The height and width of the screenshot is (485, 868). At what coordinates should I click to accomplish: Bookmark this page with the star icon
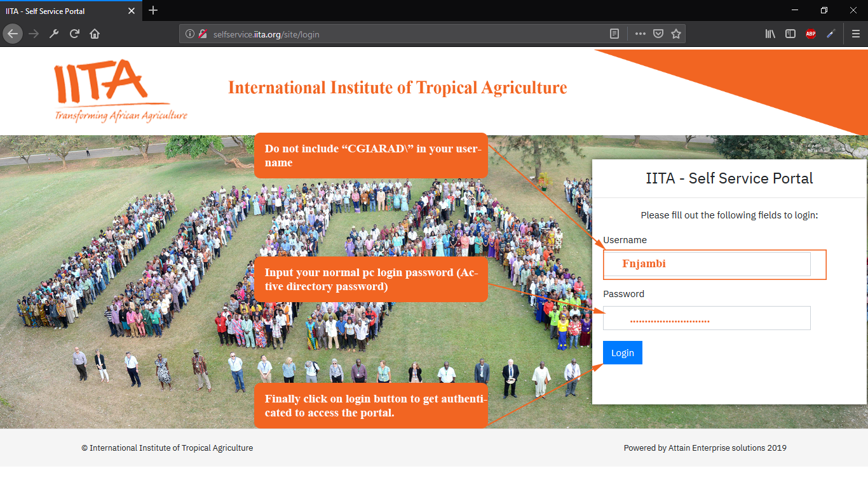point(676,34)
